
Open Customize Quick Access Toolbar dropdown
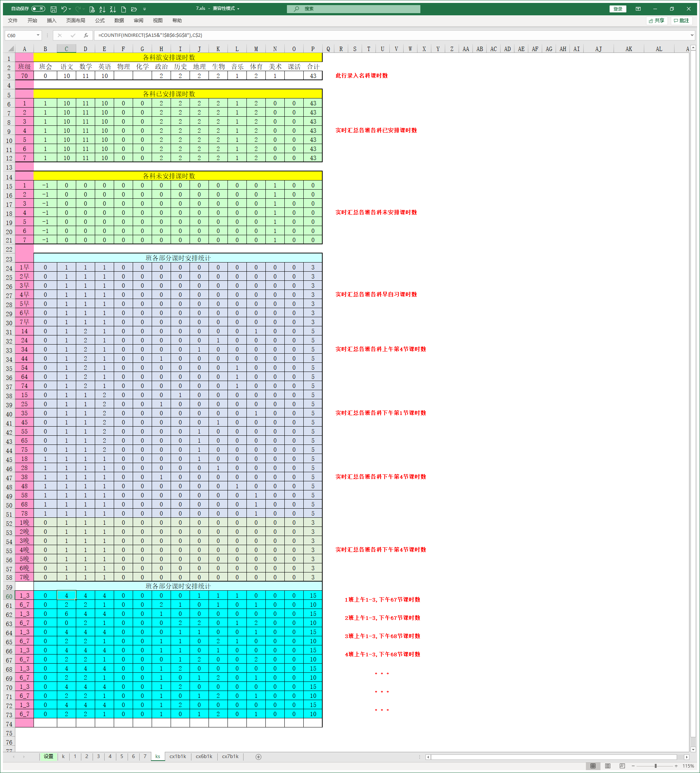pyautogui.click(x=144, y=9)
